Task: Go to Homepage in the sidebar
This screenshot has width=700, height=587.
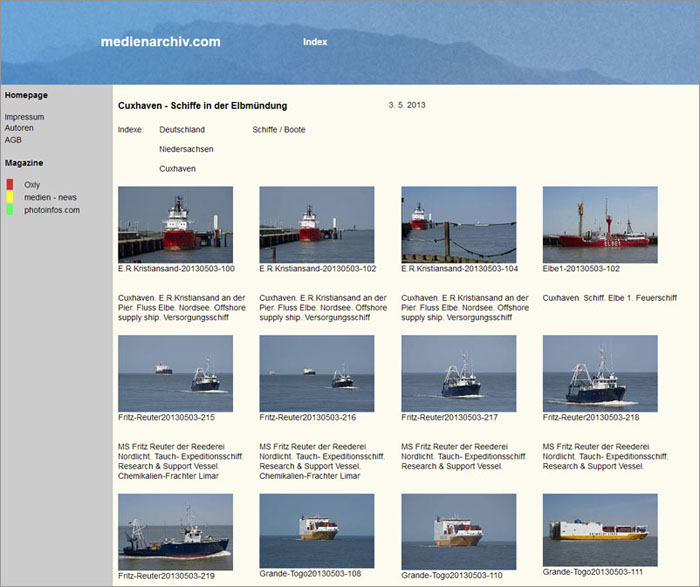Action: (26, 95)
